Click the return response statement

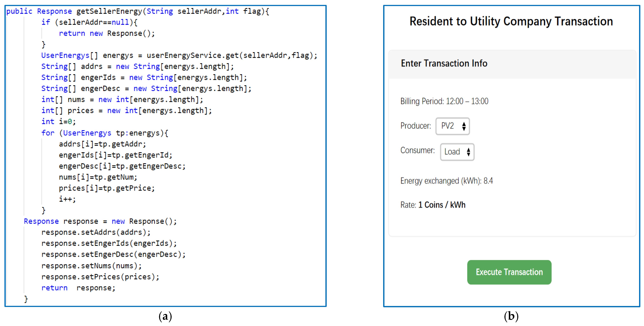click(x=78, y=288)
